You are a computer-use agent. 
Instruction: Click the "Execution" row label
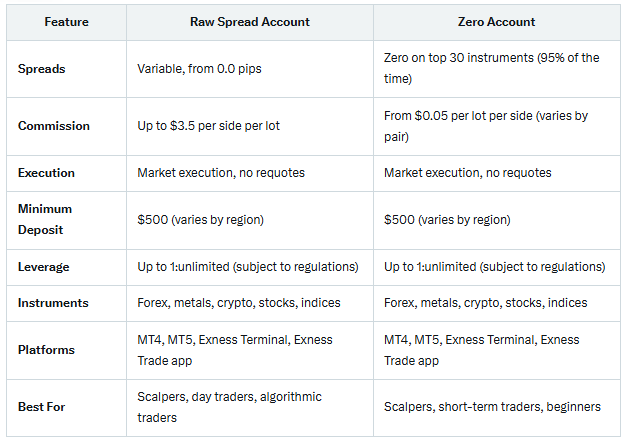46,173
